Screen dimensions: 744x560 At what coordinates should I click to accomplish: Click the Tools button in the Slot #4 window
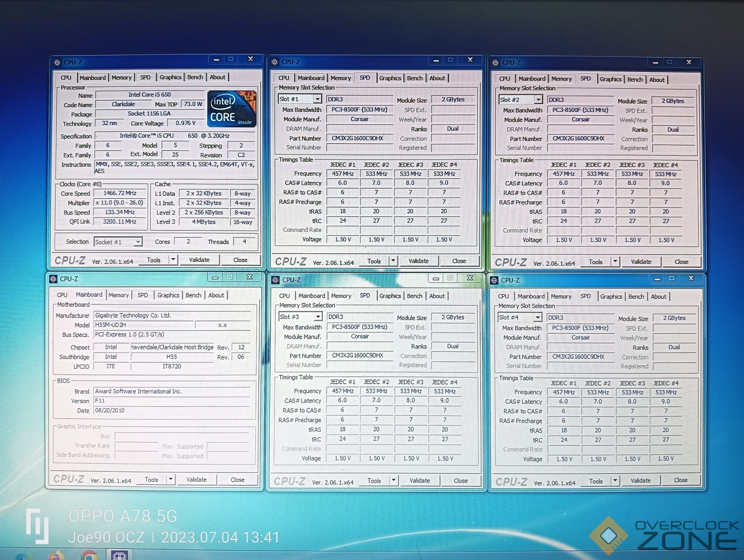tap(596, 481)
